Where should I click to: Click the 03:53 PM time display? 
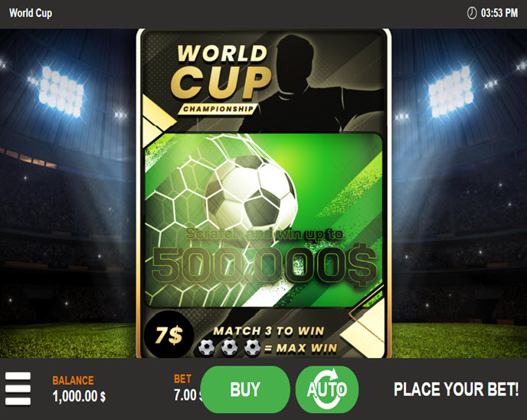[x=499, y=13]
